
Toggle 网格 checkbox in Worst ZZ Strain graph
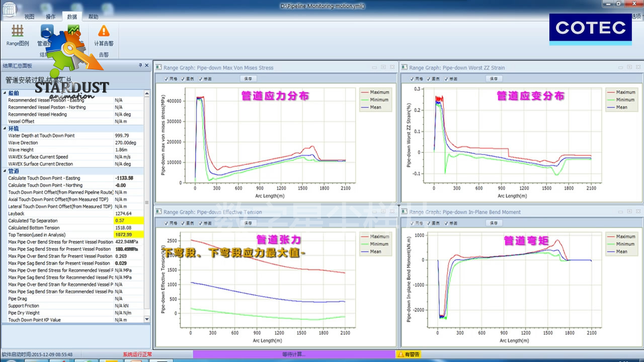tap(412, 78)
